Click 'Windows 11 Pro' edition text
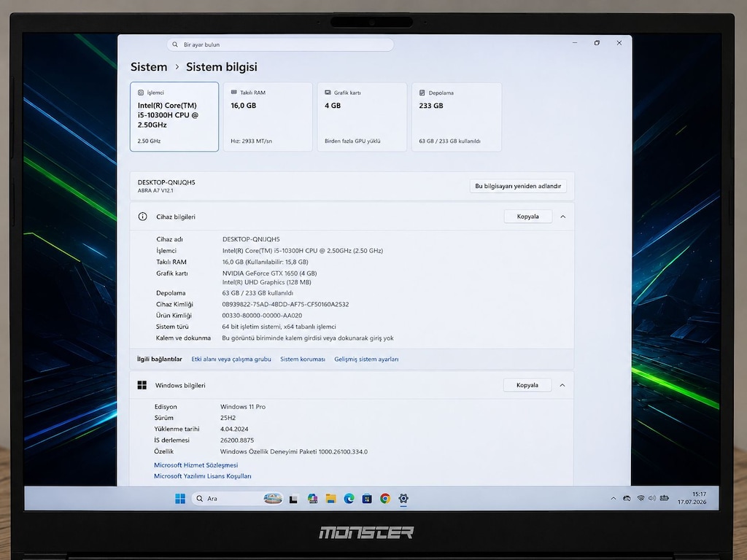747x560 pixels. coord(243,407)
